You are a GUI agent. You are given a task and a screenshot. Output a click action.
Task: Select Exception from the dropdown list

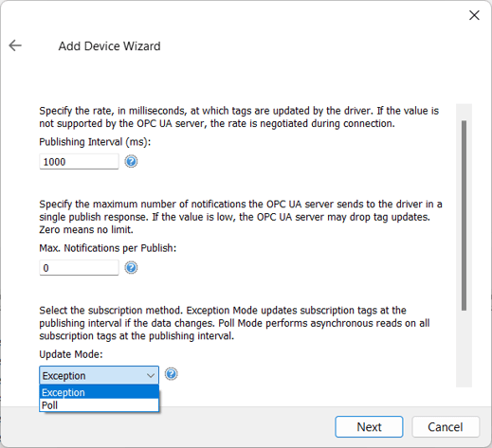click(x=99, y=392)
